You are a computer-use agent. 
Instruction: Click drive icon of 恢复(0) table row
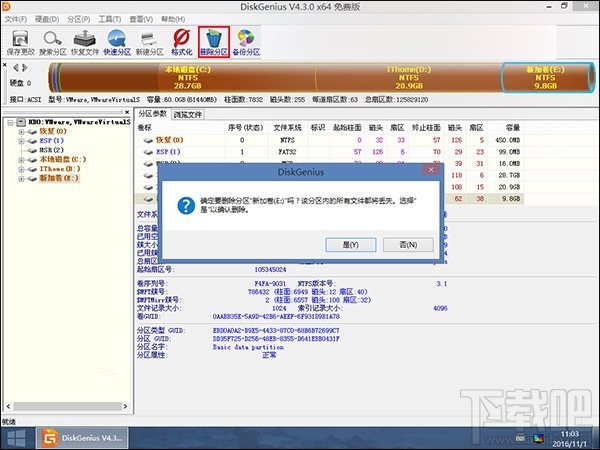(148, 140)
